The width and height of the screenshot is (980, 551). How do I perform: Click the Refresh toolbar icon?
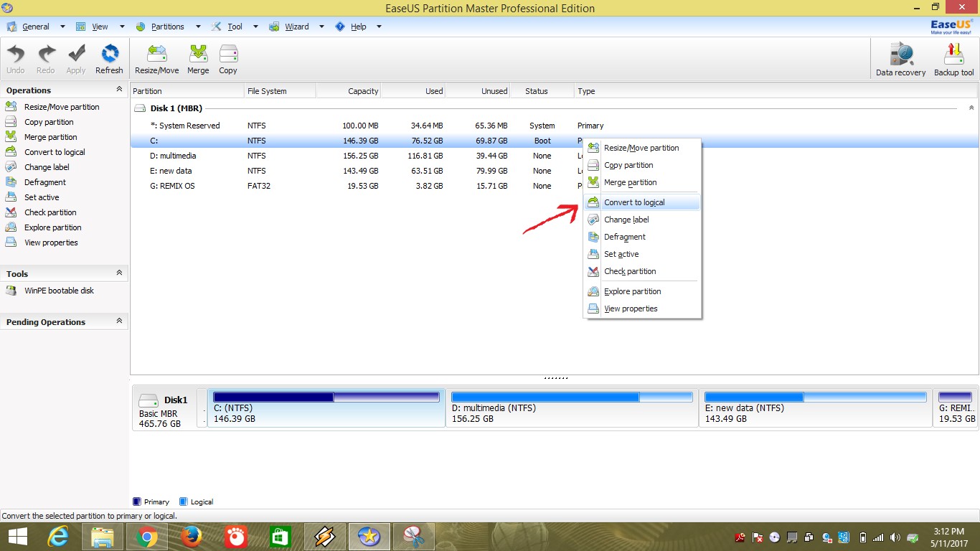tap(109, 60)
